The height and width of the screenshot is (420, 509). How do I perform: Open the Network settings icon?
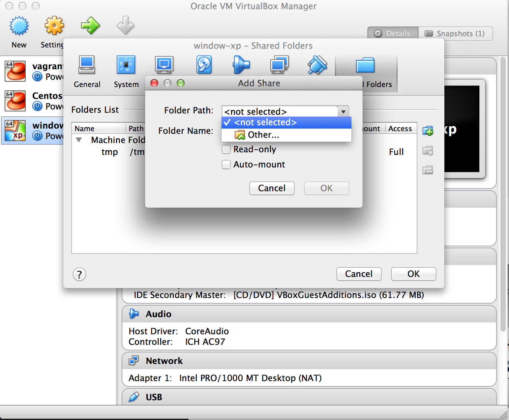pos(280,65)
